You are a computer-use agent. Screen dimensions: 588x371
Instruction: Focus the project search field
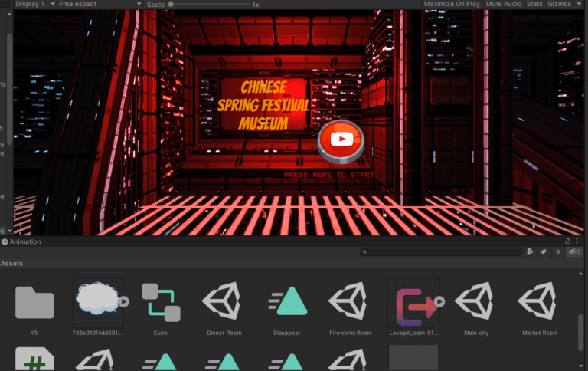click(441, 252)
